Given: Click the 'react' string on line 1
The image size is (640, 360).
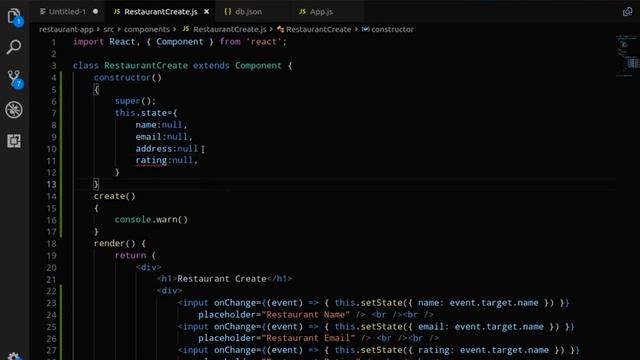Looking at the screenshot, I should coord(264,42).
